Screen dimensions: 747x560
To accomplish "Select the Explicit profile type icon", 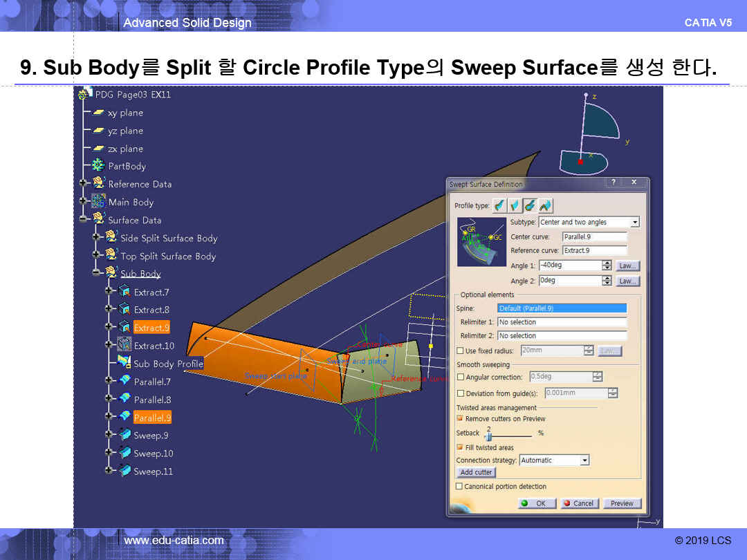I will (499, 205).
